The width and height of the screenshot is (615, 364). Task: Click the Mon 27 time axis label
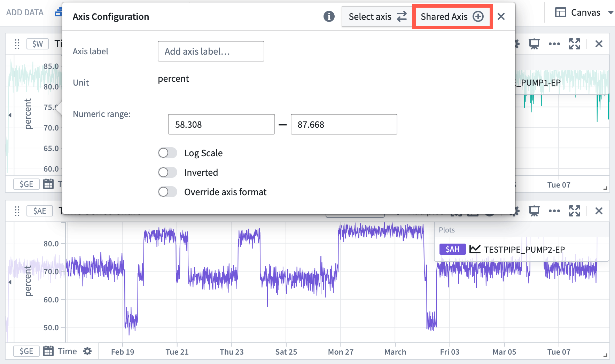point(341,352)
